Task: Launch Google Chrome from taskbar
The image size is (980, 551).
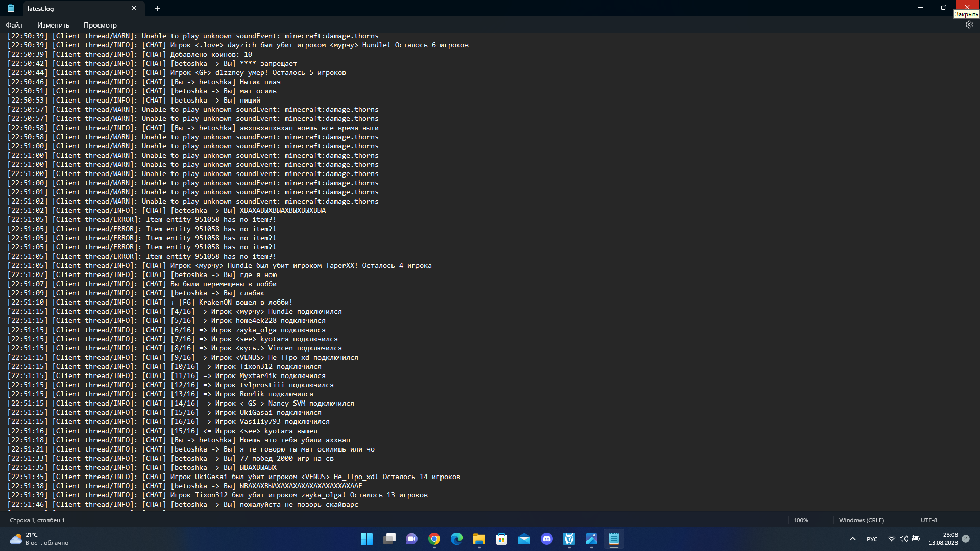Action: click(434, 539)
